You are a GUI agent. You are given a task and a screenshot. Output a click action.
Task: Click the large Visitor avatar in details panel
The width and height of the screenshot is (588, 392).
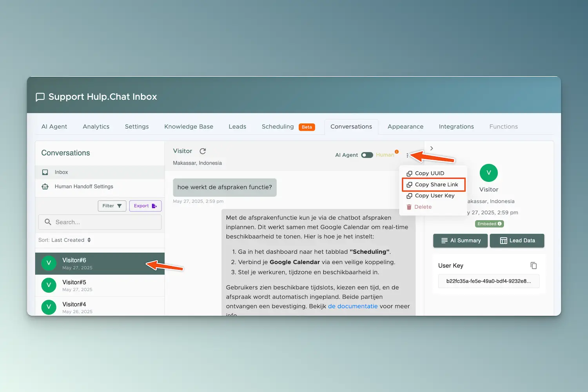(x=488, y=173)
